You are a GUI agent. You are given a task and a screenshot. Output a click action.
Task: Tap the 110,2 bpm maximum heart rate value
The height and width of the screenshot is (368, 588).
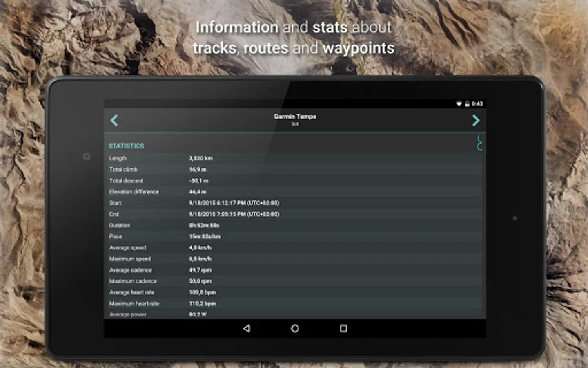[203, 304]
